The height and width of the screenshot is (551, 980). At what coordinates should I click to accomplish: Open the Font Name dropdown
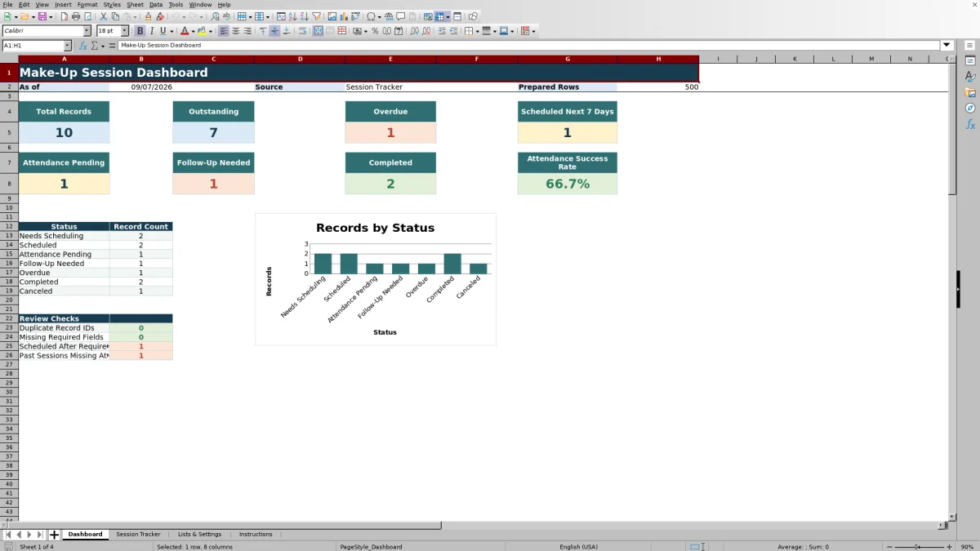pos(87,31)
